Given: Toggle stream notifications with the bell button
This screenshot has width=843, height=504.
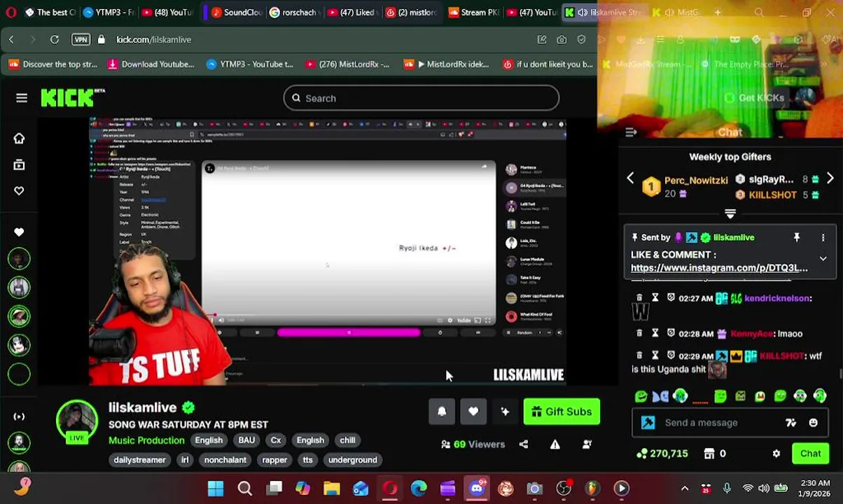Looking at the screenshot, I should point(442,412).
